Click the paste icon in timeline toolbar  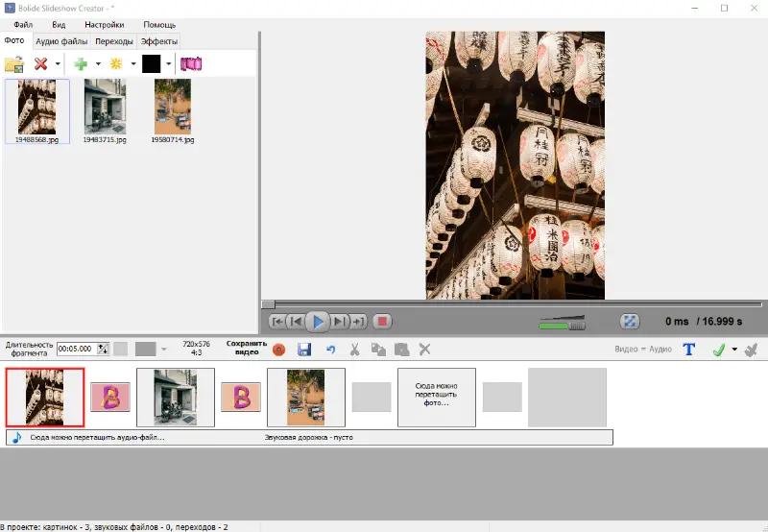(x=401, y=350)
